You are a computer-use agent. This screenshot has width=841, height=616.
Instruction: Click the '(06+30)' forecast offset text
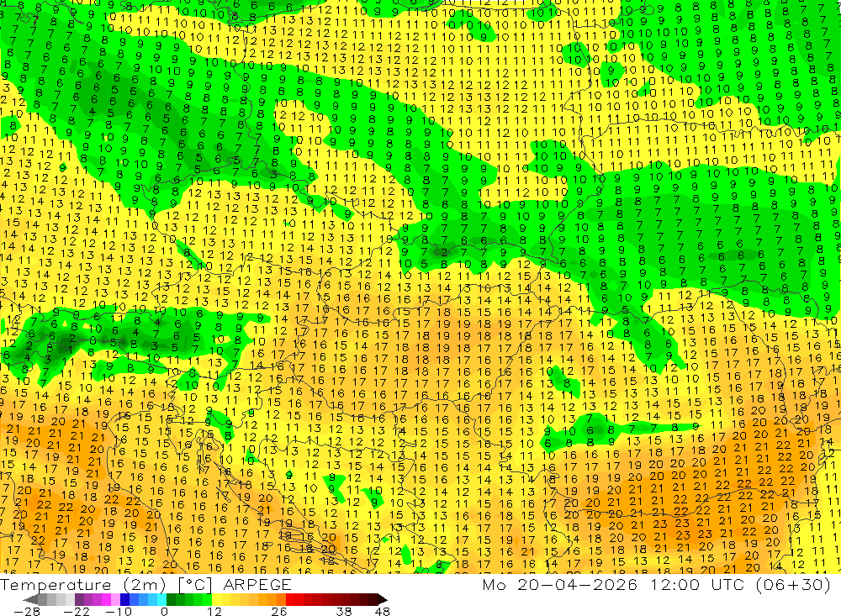click(x=793, y=584)
